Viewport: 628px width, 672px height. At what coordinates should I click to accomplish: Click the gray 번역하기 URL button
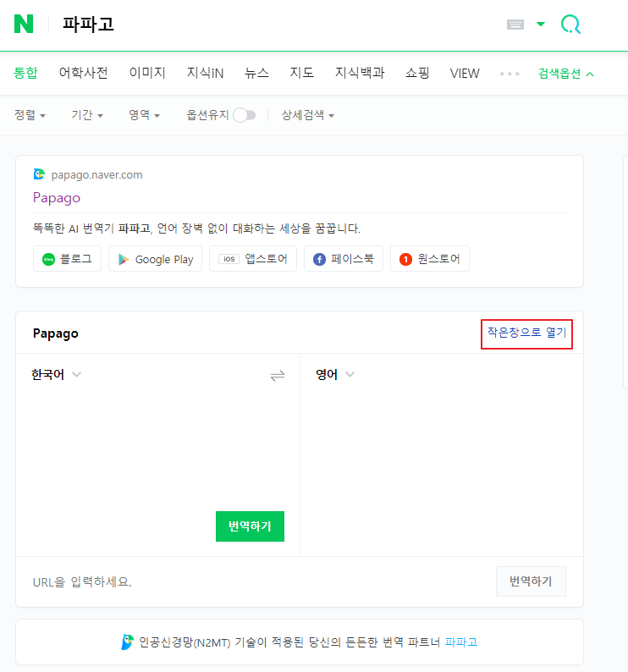coord(531,581)
